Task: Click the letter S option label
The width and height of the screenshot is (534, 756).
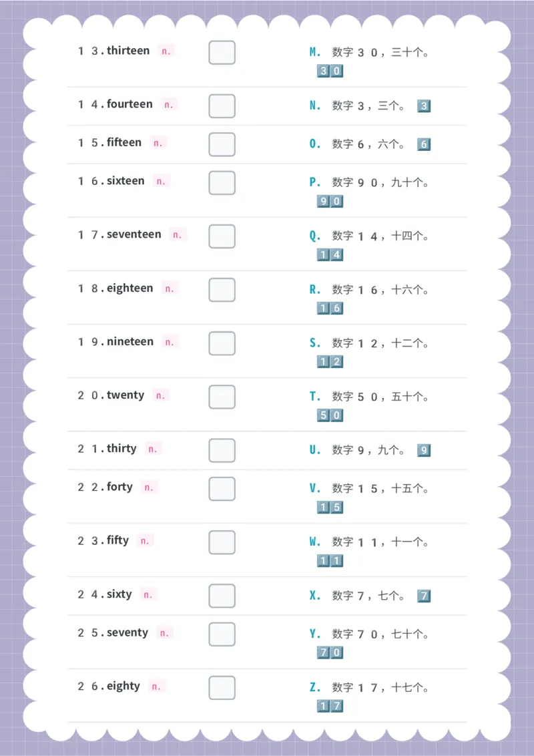Action: tap(315, 343)
